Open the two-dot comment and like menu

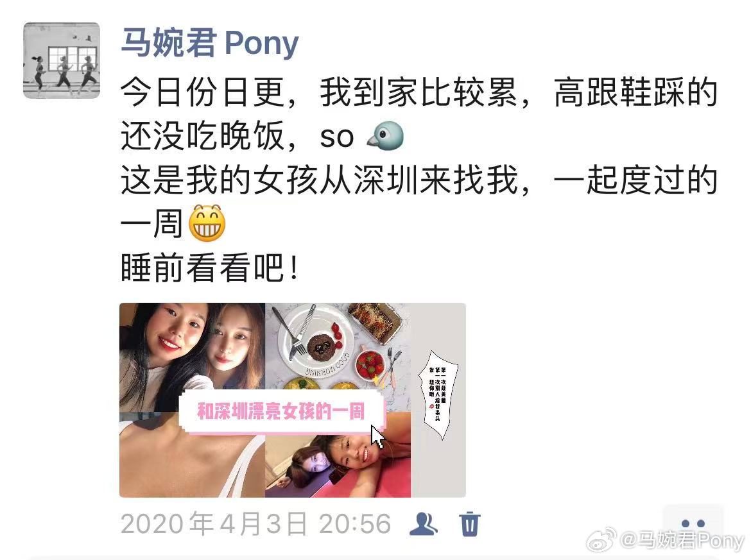pyautogui.click(x=693, y=523)
